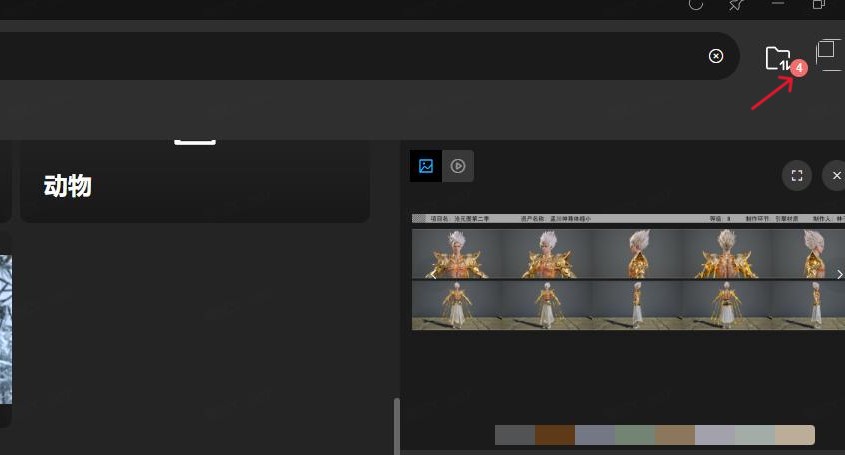Switch preview to the video playback tab
The height and width of the screenshot is (455, 845).
pyautogui.click(x=458, y=166)
